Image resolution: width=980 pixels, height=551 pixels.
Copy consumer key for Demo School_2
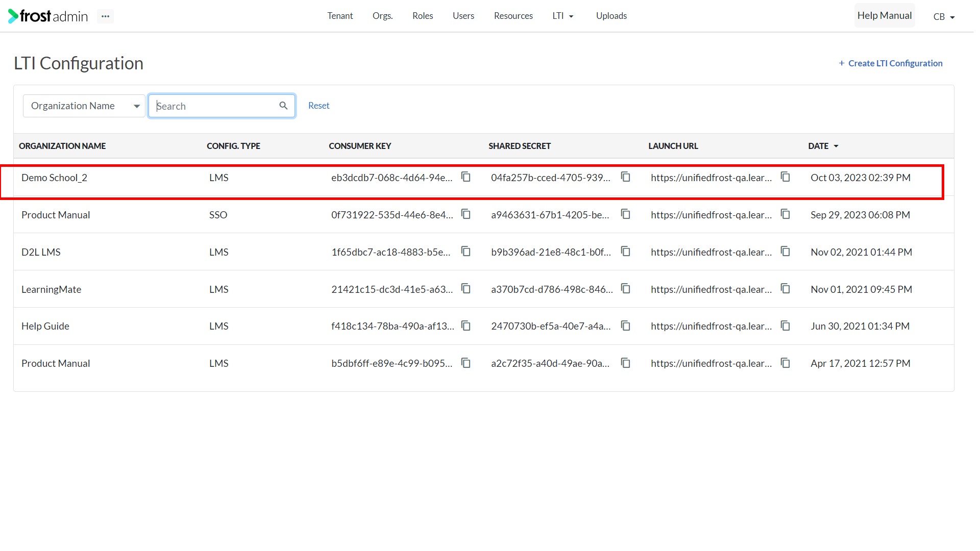tap(465, 177)
